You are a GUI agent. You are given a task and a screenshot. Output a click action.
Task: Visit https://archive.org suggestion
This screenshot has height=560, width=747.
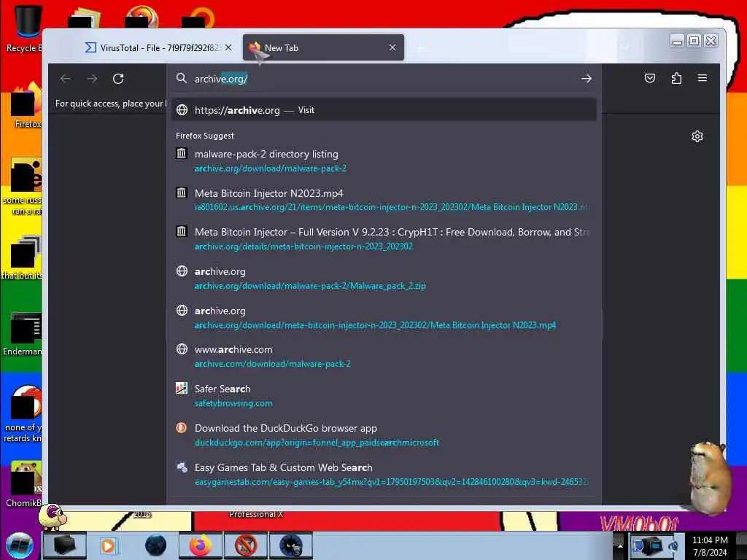[x=384, y=110]
